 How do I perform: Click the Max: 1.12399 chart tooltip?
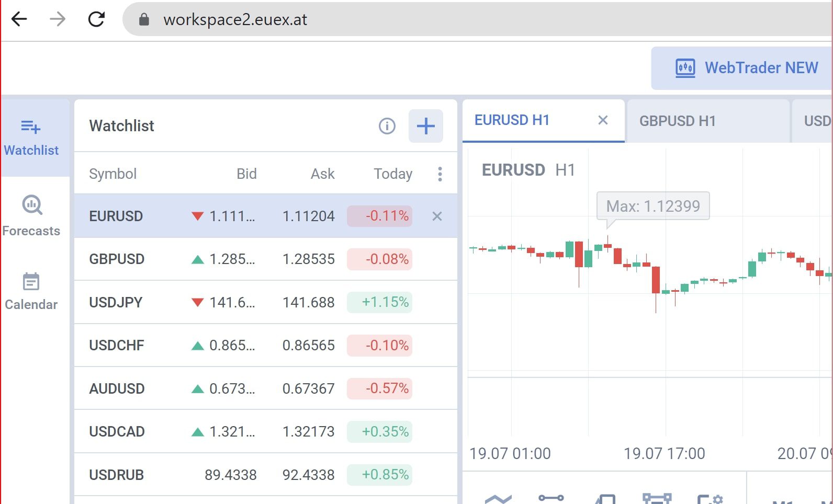(653, 206)
